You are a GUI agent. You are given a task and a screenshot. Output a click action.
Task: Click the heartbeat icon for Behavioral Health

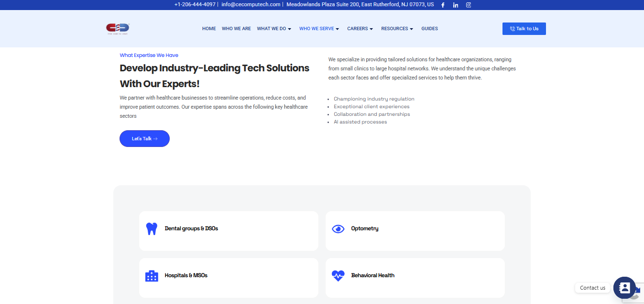tap(338, 276)
